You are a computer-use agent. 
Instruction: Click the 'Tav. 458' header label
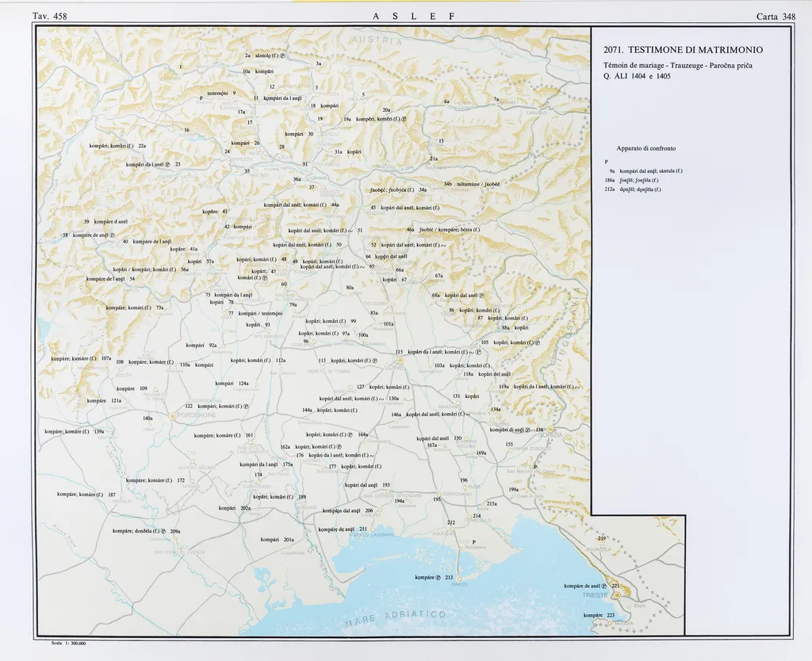pyautogui.click(x=49, y=17)
